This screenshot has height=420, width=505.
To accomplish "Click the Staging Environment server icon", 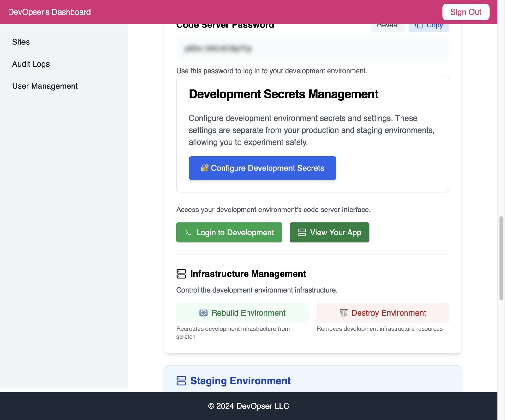I will 181,381.
